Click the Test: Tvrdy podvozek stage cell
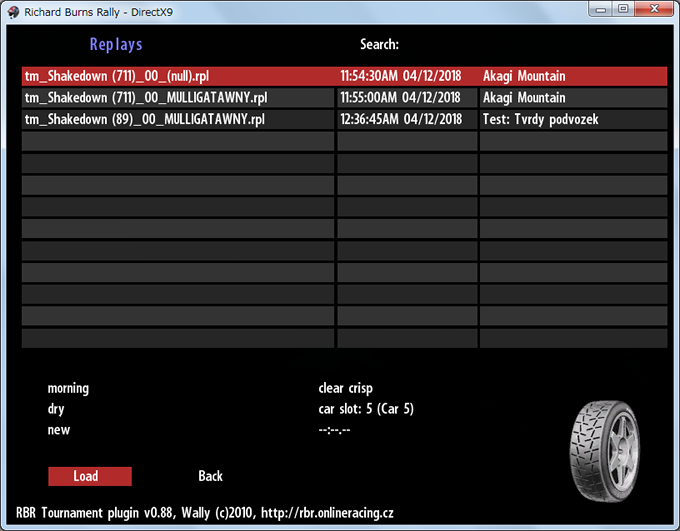Viewport: 680px width, 531px height. pyautogui.click(x=573, y=119)
